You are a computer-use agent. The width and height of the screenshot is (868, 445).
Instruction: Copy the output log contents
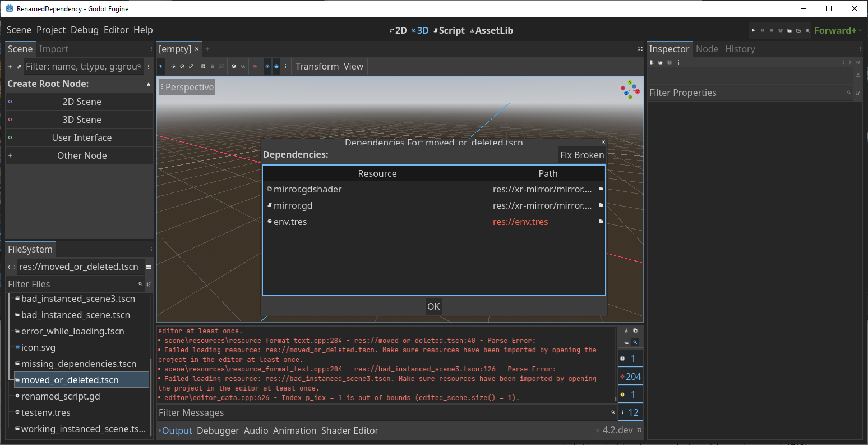pos(635,331)
